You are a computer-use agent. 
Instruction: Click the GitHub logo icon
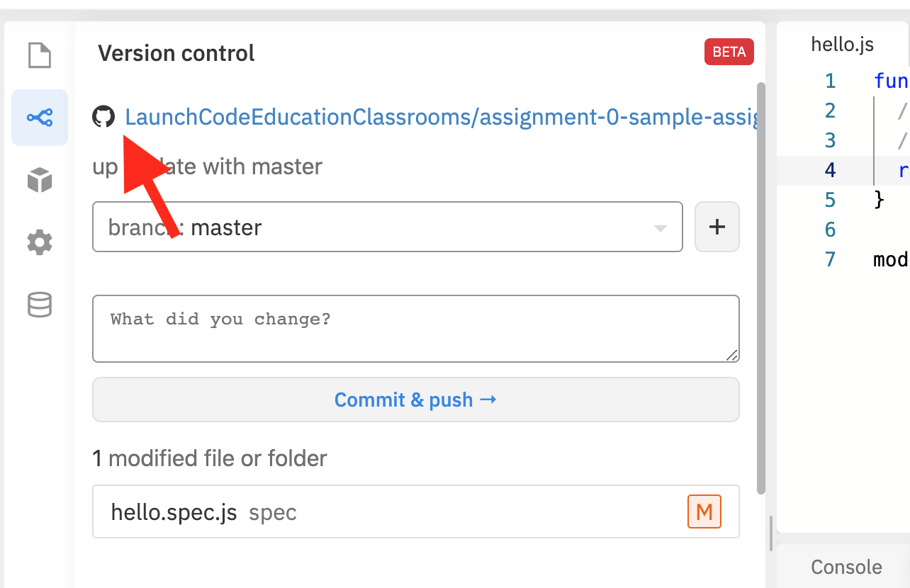(x=104, y=117)
